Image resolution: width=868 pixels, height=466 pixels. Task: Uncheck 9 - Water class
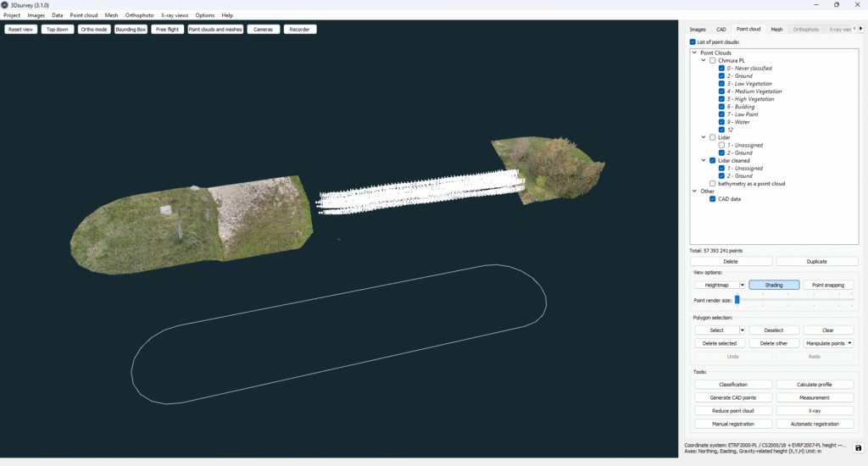[x=721, y=122]
